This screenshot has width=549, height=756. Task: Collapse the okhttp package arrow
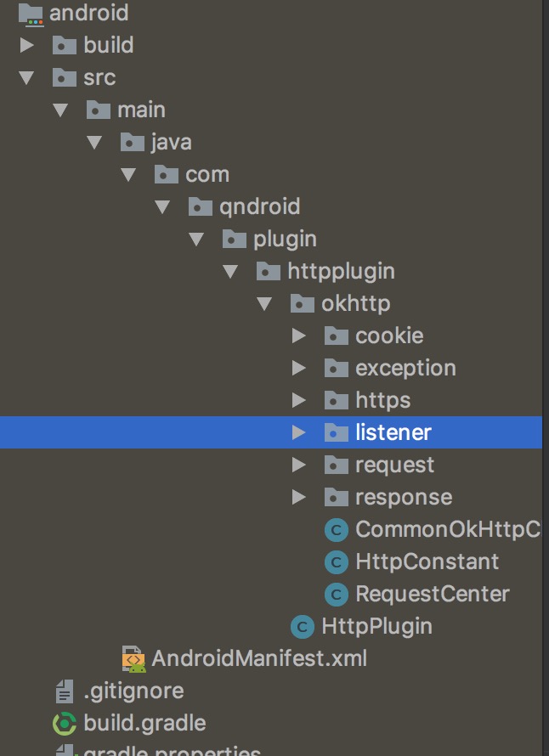click(x=264, y=303)
